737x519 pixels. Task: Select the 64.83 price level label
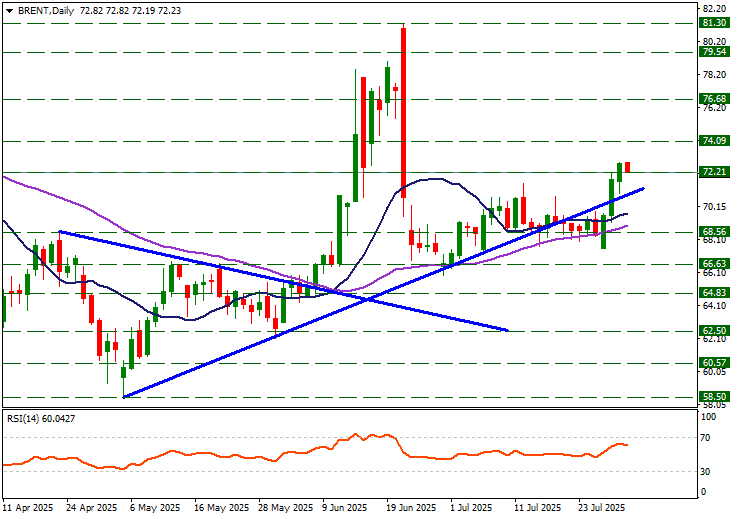pyautogui.click(x=714, y=293)
